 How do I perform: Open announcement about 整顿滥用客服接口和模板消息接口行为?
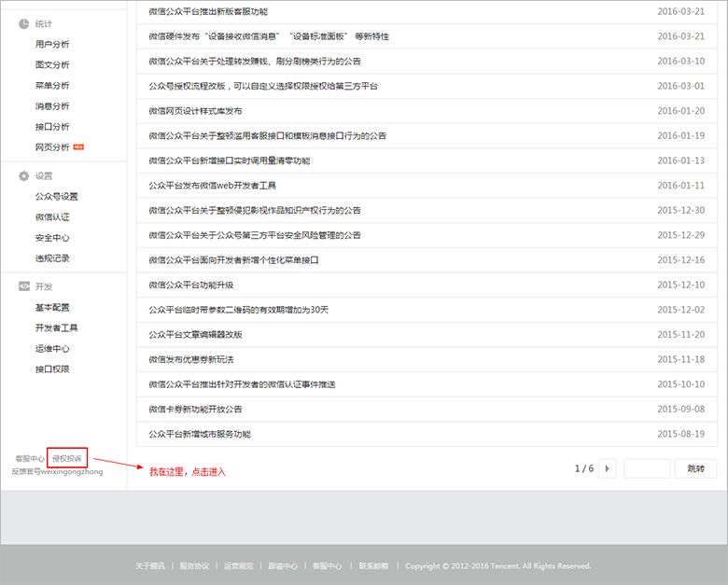coord(268,135)
